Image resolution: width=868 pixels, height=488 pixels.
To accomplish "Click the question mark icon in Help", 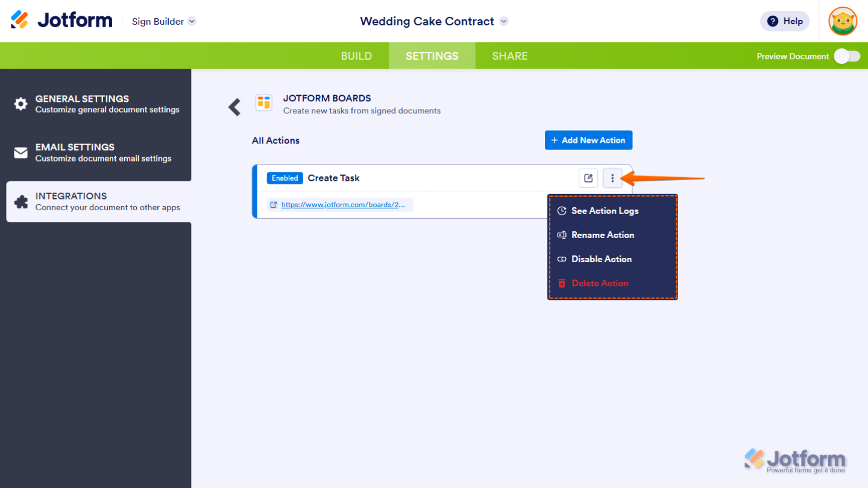I will (773, 21).
